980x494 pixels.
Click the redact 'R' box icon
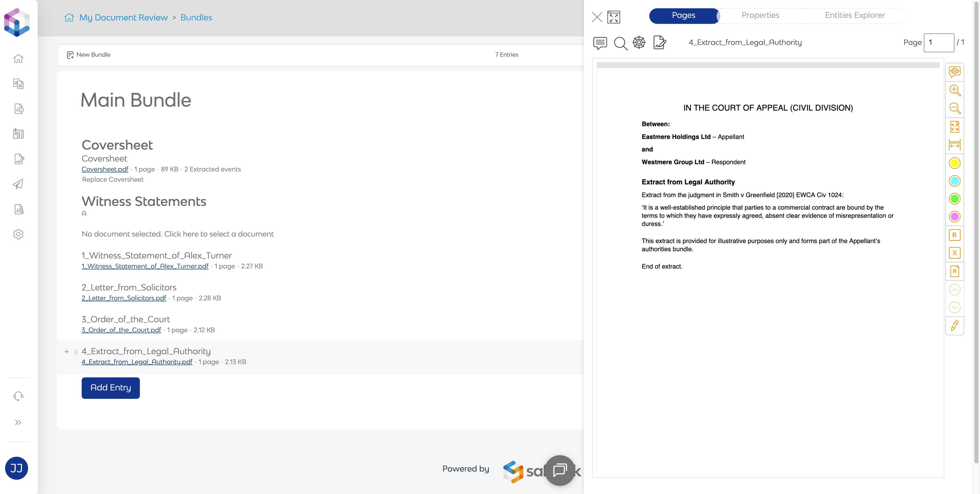point(954,235)
